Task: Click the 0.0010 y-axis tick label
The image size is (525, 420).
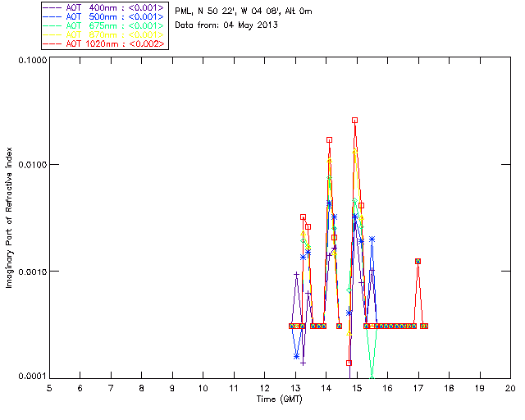Action: click(32, 272)
